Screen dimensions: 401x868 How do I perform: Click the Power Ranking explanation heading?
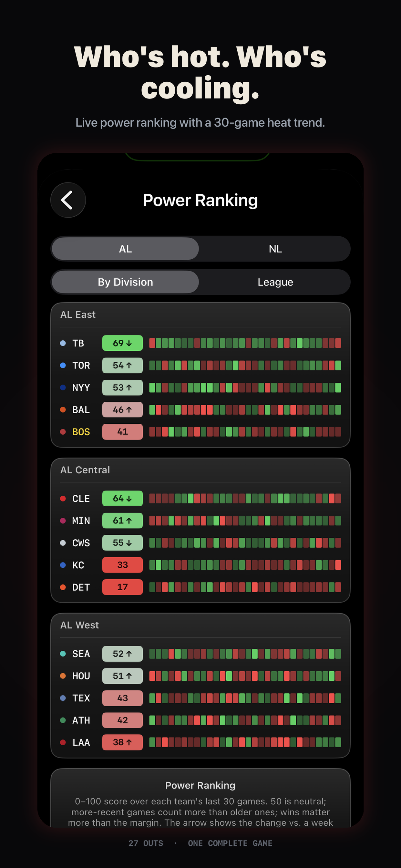tap(200, 785)
